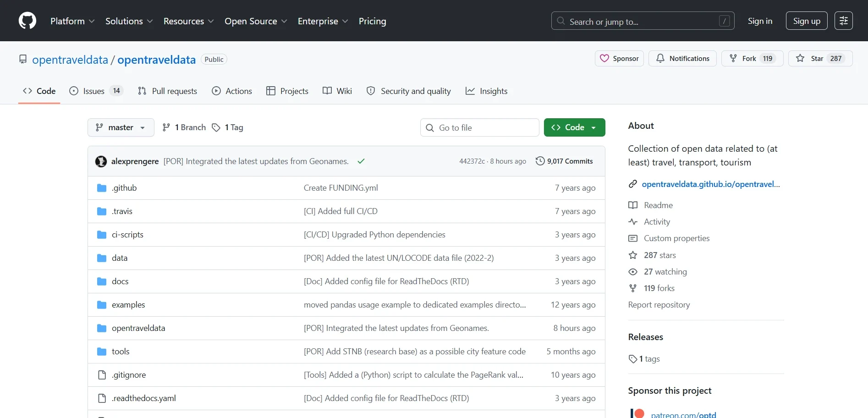Viewport: 868px width, 418px height.
Task: Open the Enterprise dropdown menu
Action: (x=323, y=21)
